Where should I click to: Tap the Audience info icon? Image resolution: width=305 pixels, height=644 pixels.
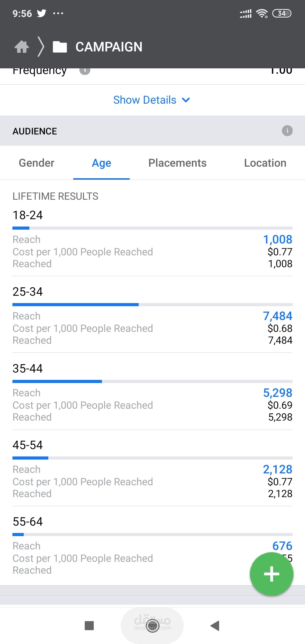(x=287, y=131)
